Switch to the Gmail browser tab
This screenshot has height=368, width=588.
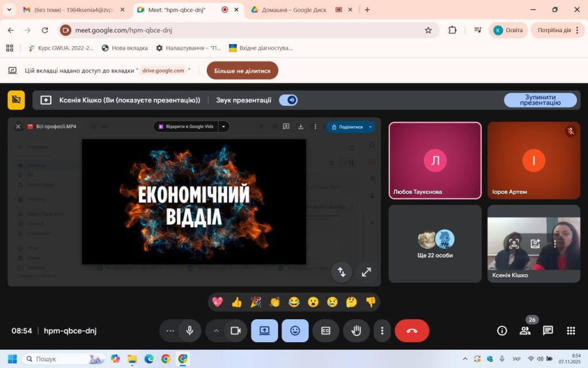click(x=66, y=10)
